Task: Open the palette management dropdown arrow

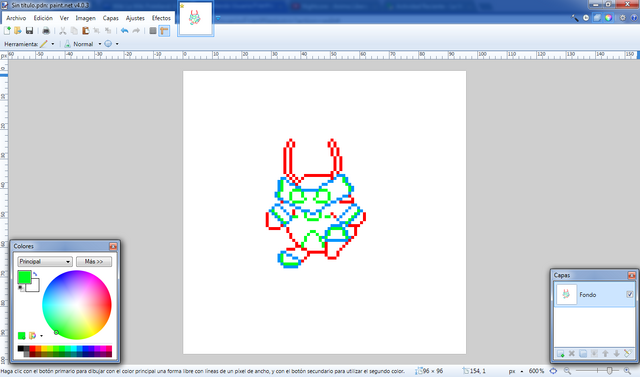Action: (41, 336)
